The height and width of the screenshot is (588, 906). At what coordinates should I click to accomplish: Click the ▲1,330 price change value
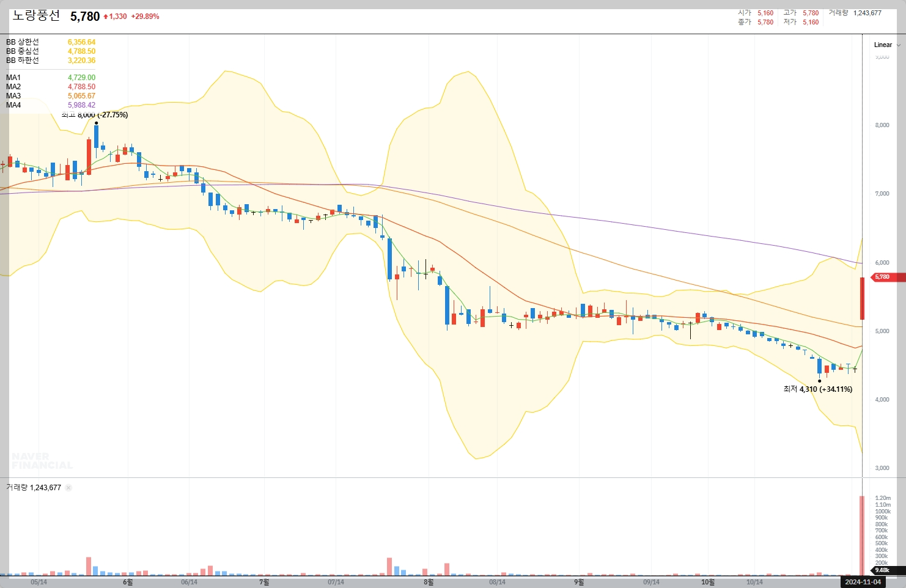pyautogui.click(x=115, y=17)
